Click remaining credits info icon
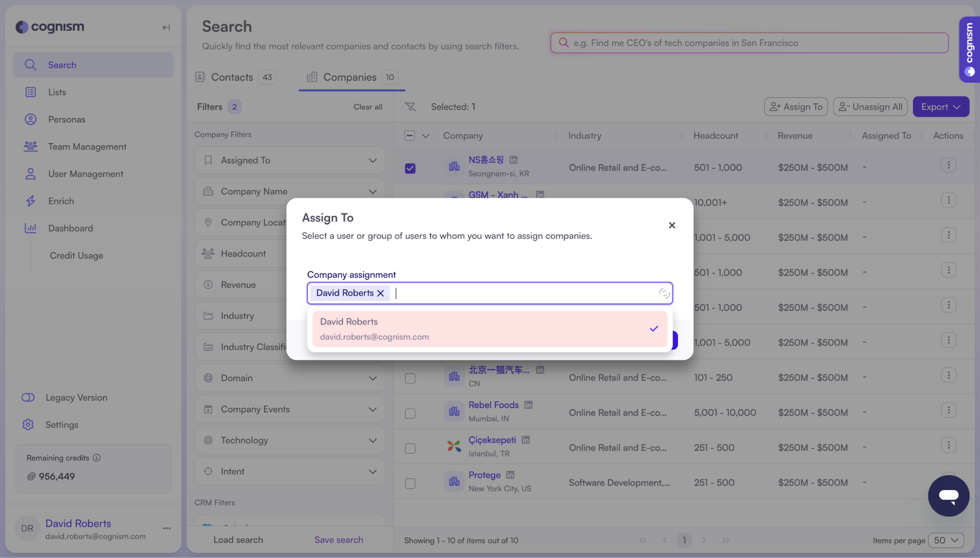This screenshot has height=558, width=980. point(97,458)
